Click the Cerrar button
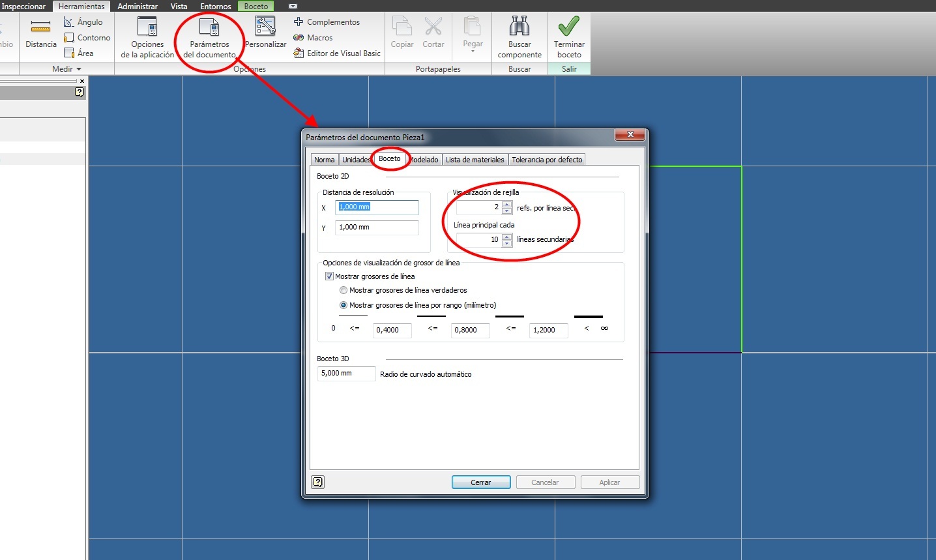 pyautogui.click(x=481, y=482)
